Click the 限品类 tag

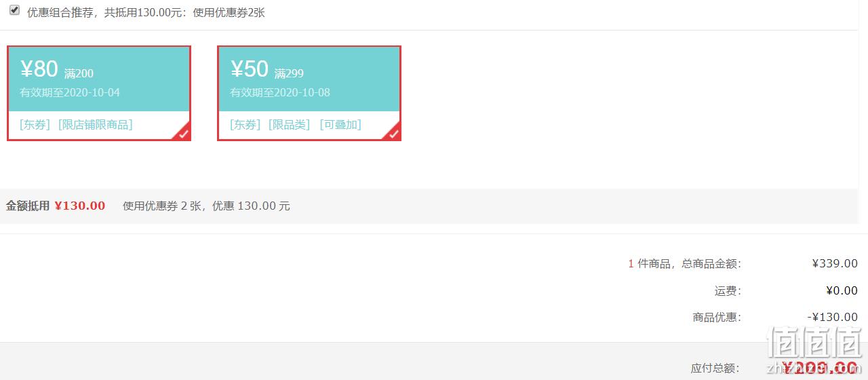290,125
